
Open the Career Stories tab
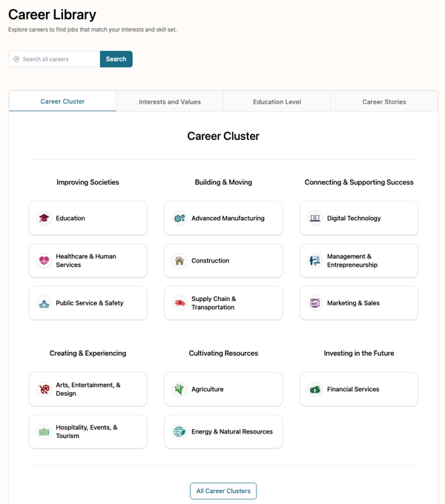[384, 102]
